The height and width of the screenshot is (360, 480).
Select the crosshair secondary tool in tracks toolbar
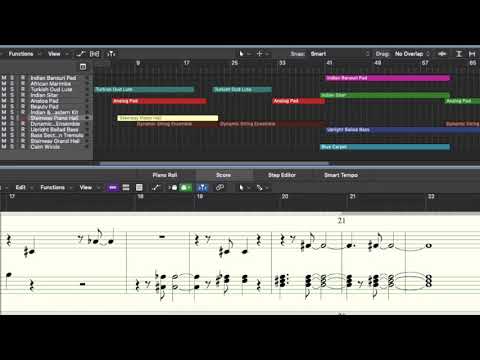[259, 54]
